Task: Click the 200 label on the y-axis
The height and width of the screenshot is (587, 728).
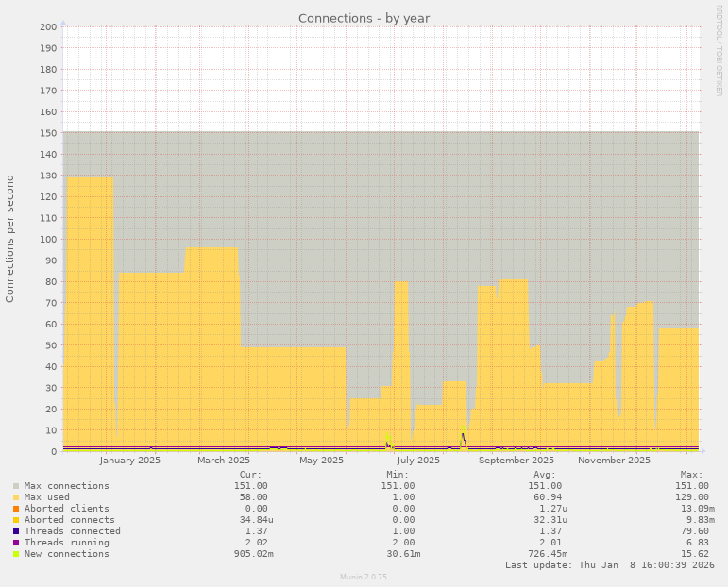Action: [x=49, y=26]
